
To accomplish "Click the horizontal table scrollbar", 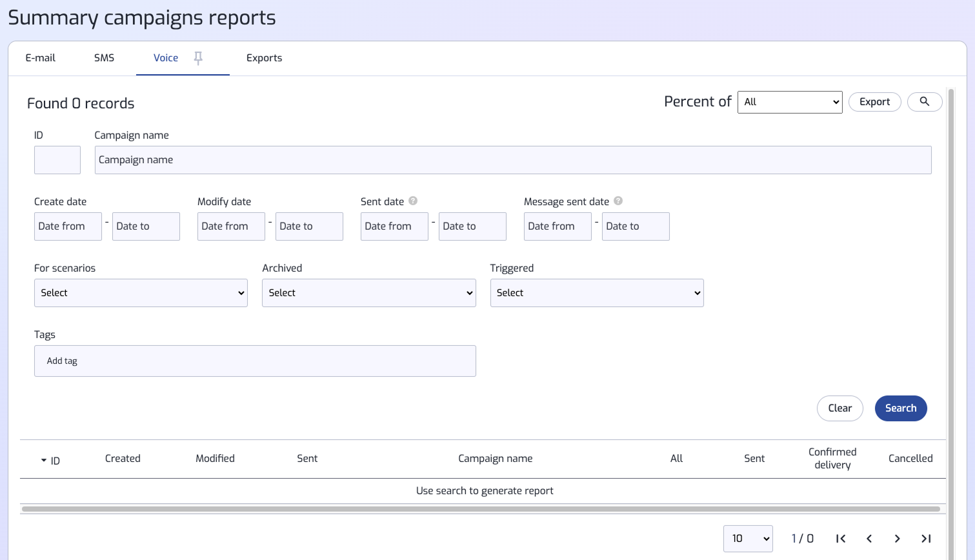I will pyautogui.click(x=481, y=509).
